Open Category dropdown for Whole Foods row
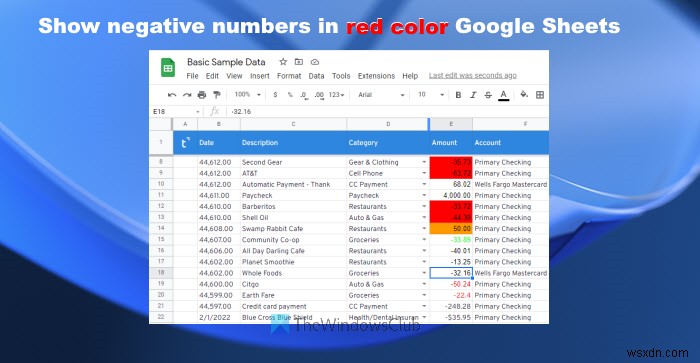The image size is (700, 363). pyautogui.click(x=424, y=273)
